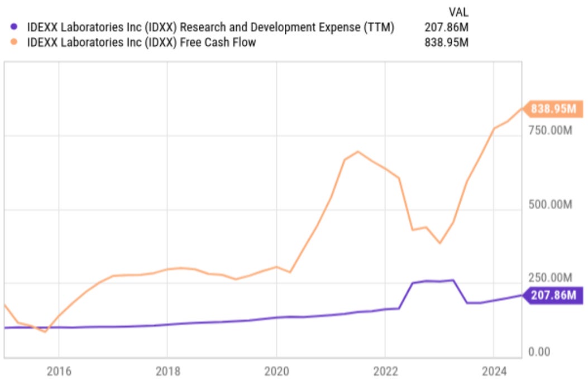Click the 250.00M y-axis label
588x381 pixels.
(x=550, y=278)
